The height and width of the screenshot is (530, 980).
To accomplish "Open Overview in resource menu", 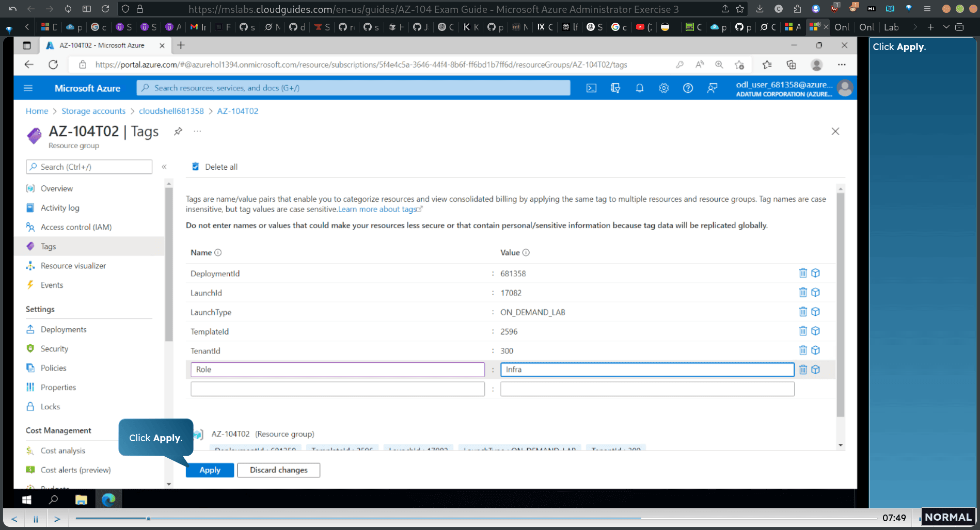I will click(57, 188).
